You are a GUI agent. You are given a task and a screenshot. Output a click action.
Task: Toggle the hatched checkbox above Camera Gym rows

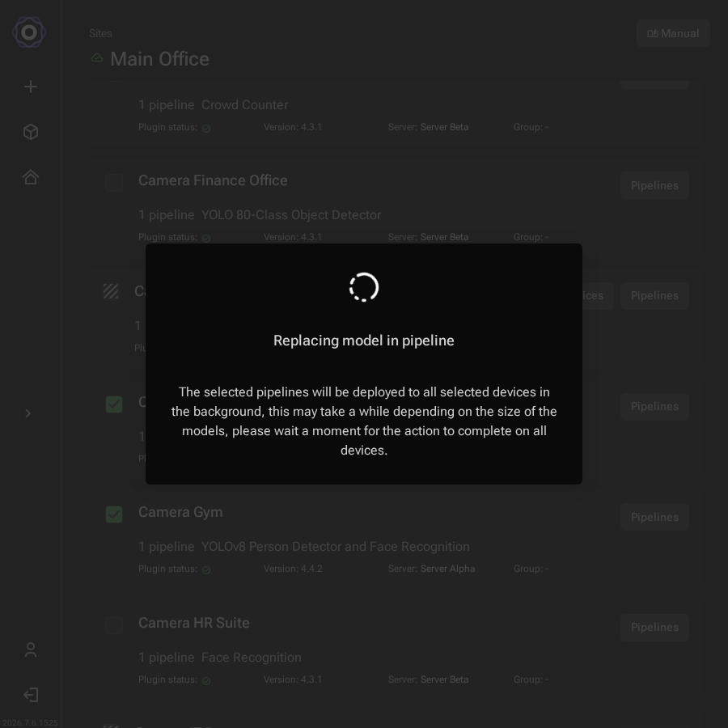click(x=111, y=291)
